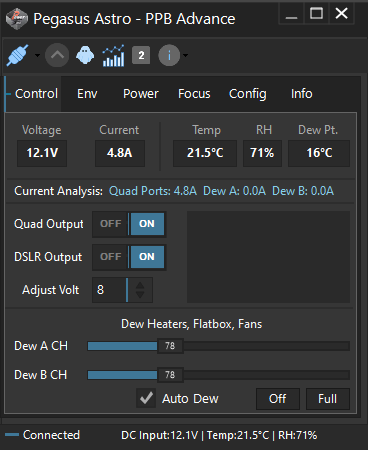This screenshot has height=450, width=368.
Task: Click the Dew A CH slider handle
Action: point(170,346)
